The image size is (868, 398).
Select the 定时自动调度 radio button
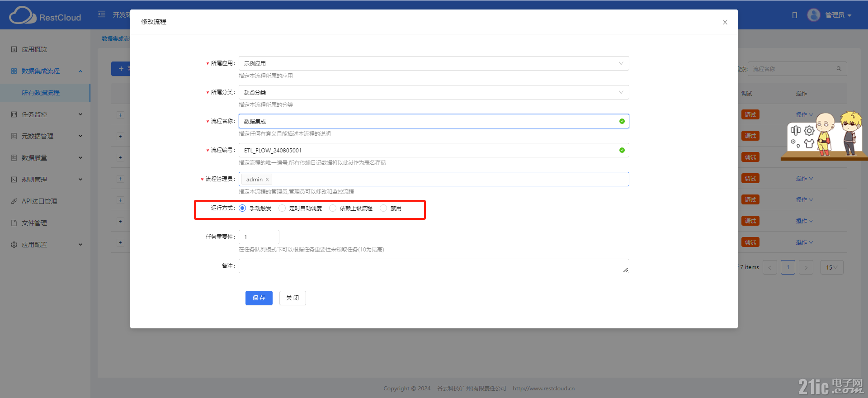pyautogui.click(x=282, y=208)
